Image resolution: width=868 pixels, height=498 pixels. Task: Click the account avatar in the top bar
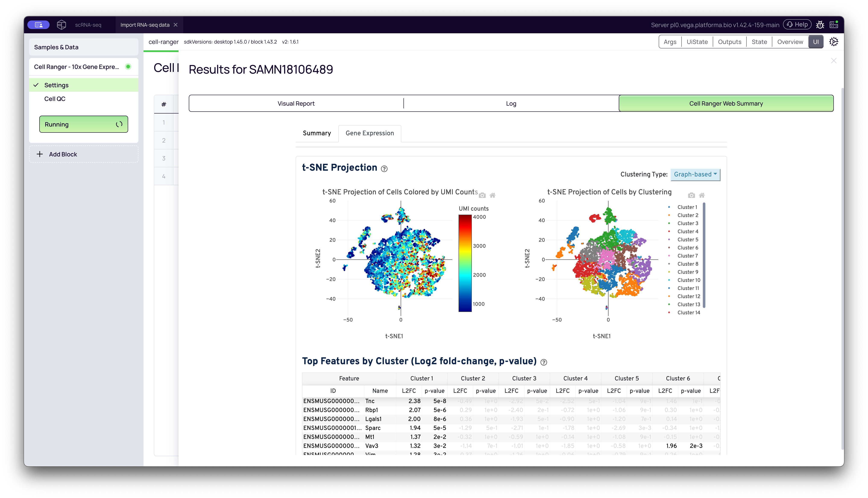(38, 24)
